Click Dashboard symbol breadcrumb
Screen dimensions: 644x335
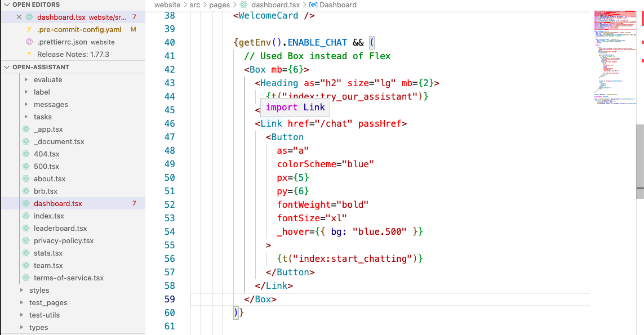[338, 5]
